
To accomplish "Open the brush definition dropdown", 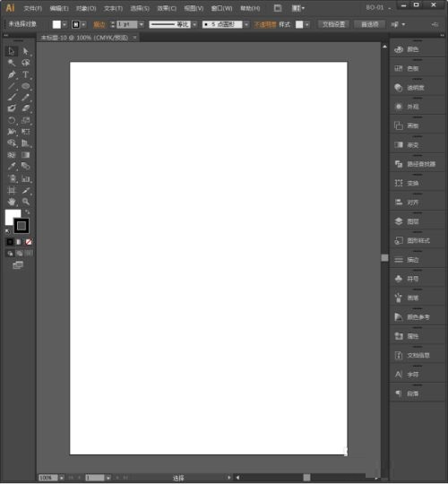I will (246, 24).
